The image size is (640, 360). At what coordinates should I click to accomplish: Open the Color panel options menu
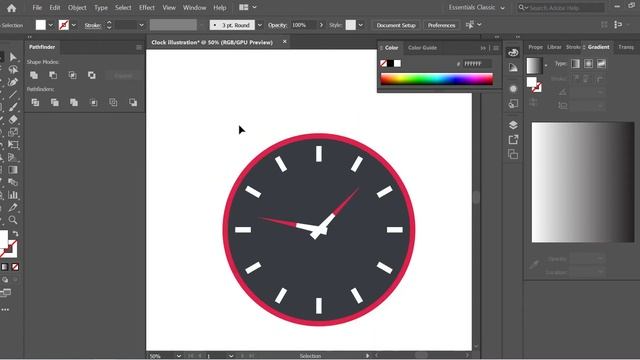point(496,48)
